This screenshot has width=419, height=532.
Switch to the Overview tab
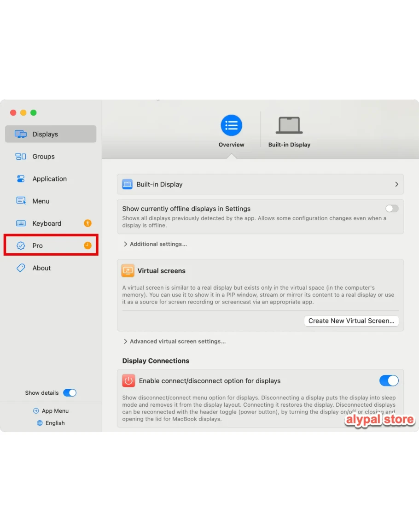pyautogui.click(x=232, y=131)
